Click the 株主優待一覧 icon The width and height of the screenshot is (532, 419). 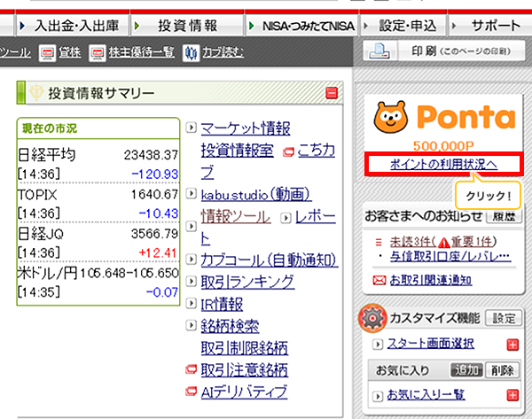click(98, 53)
